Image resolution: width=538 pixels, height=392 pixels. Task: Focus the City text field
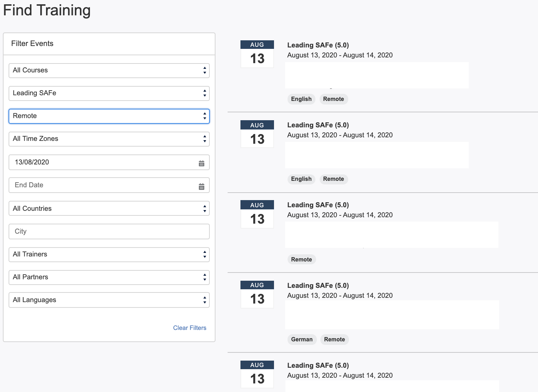pyautogui.click(x=109, y=231)
